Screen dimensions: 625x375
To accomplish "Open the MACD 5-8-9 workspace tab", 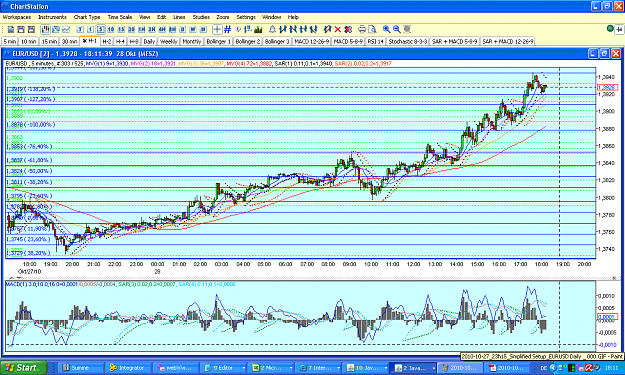I will pos(348,41).
